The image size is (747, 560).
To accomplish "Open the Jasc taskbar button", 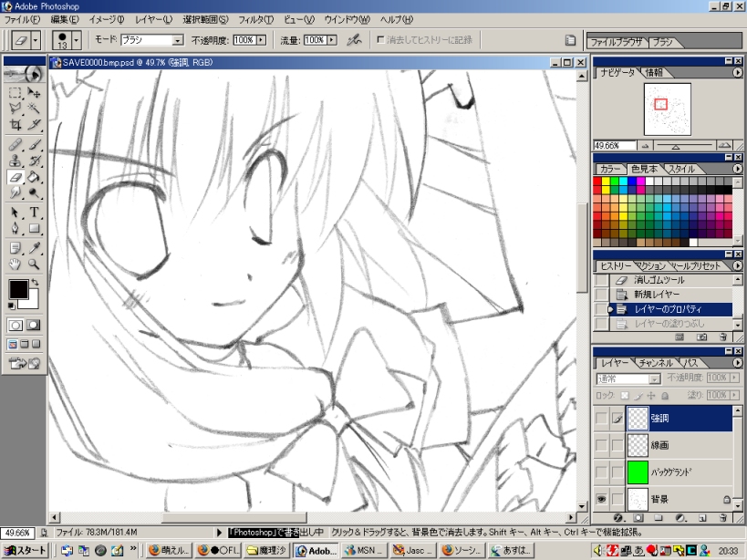I will (x=413, y=551).
